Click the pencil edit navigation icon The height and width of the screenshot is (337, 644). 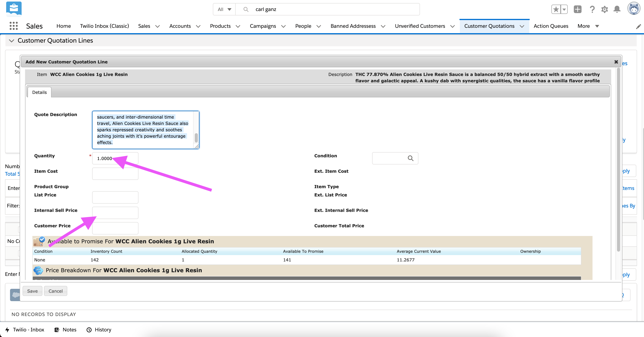[x=638, y=26]
